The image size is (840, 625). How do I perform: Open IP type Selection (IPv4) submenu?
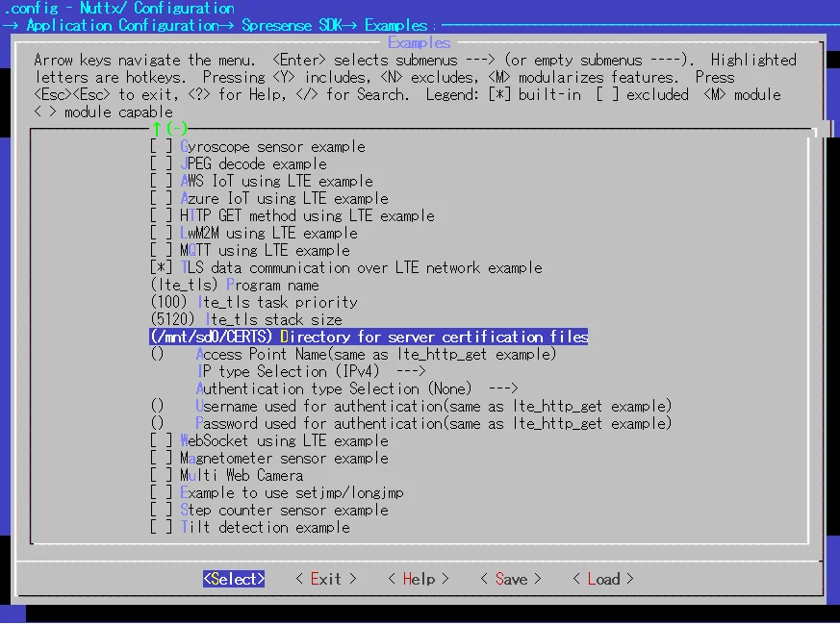tap(311, 371)
